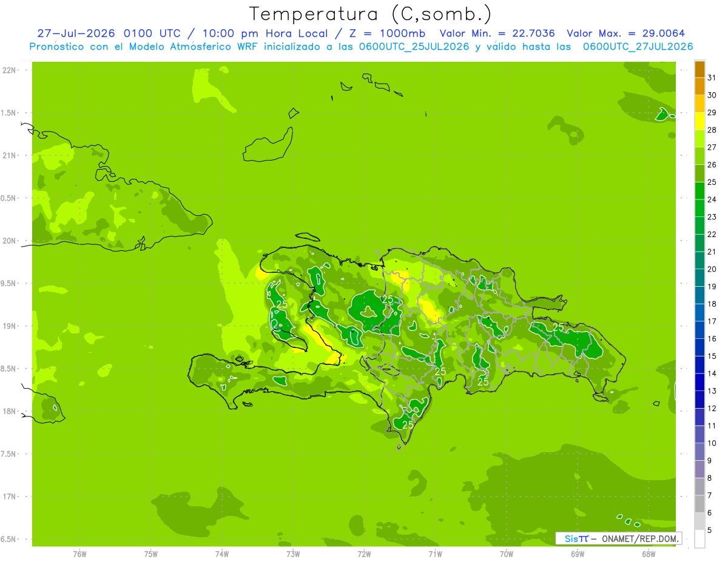
Task: Click the '23' colorbar value
Action: pyautogui.click(x=712, y=217)
